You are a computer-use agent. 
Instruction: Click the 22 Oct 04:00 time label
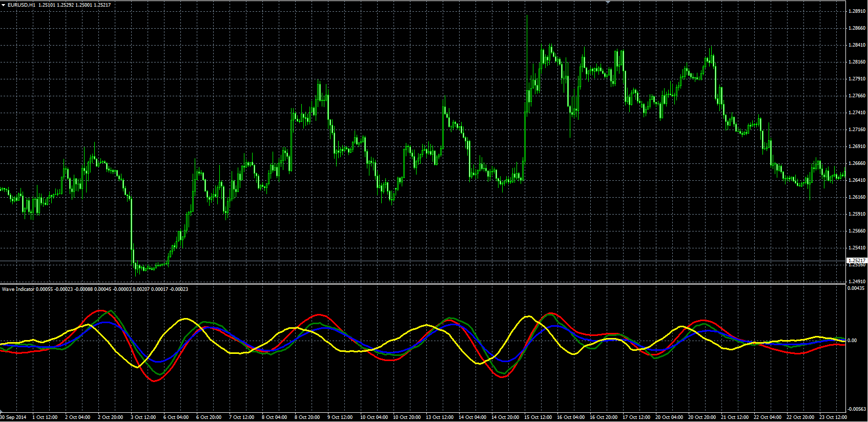click(768, 417)
